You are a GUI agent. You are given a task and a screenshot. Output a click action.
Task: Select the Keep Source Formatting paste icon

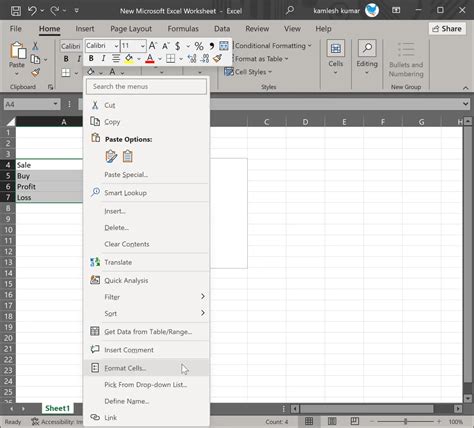pos(111,156)
